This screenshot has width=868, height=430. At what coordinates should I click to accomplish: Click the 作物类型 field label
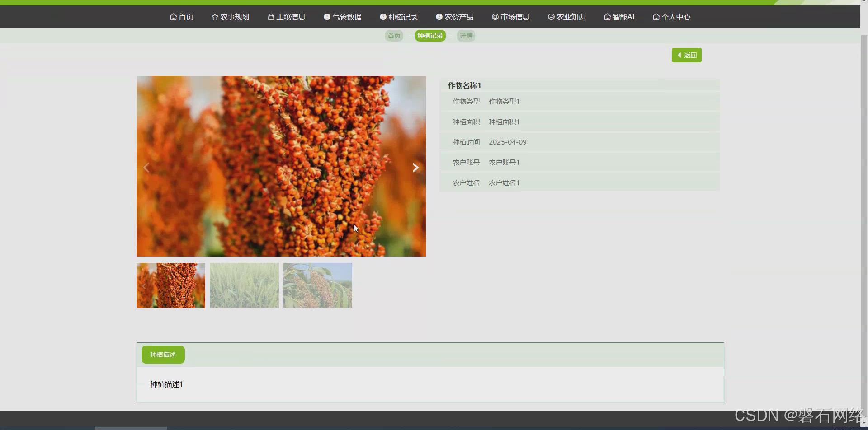466,102
